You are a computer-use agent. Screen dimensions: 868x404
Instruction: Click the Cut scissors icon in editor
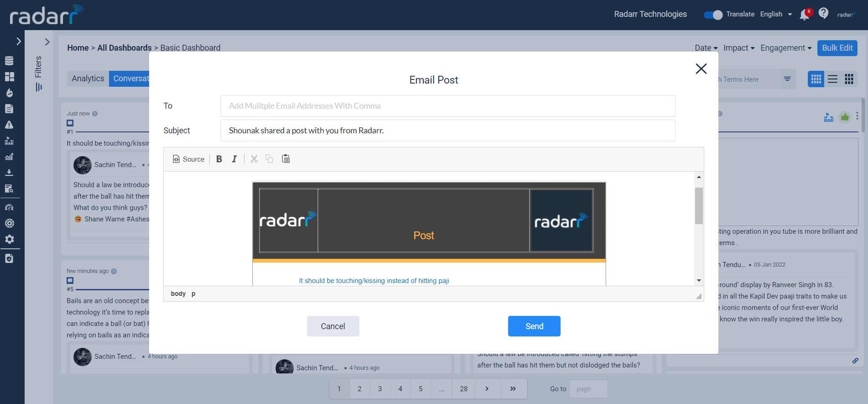coord(254,159)
